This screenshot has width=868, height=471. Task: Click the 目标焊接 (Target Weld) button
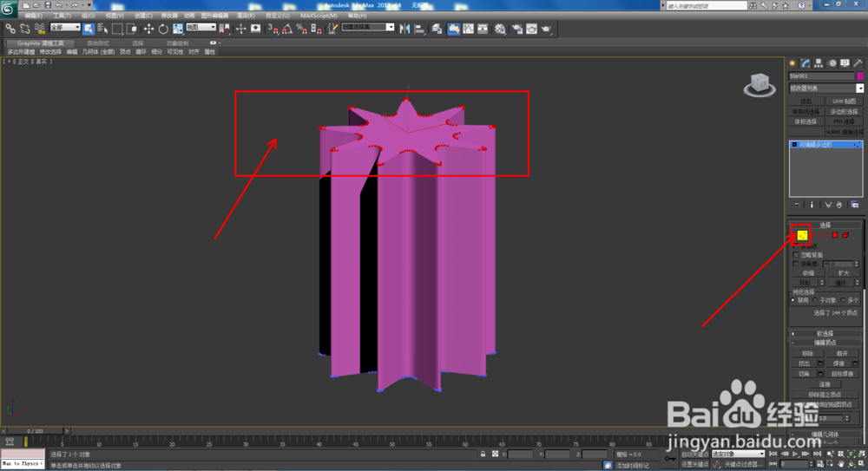(x=842, y=374)
